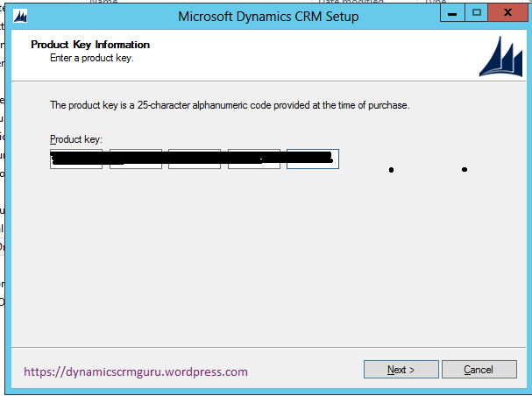
Task: Cancel the setup wizard
Action: (x=479, y=370)
